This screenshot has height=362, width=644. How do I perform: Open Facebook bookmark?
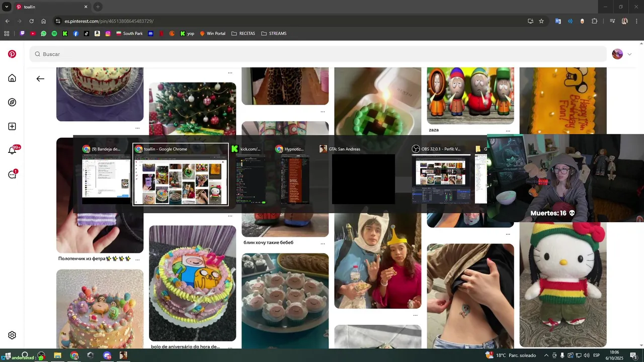(75, 34)
